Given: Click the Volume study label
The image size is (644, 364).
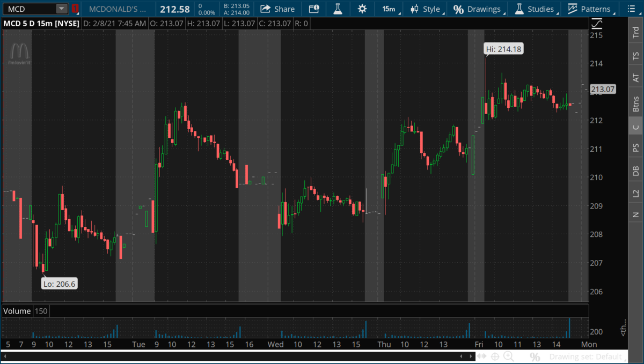Looking at the screenshot, I should 17,311.
